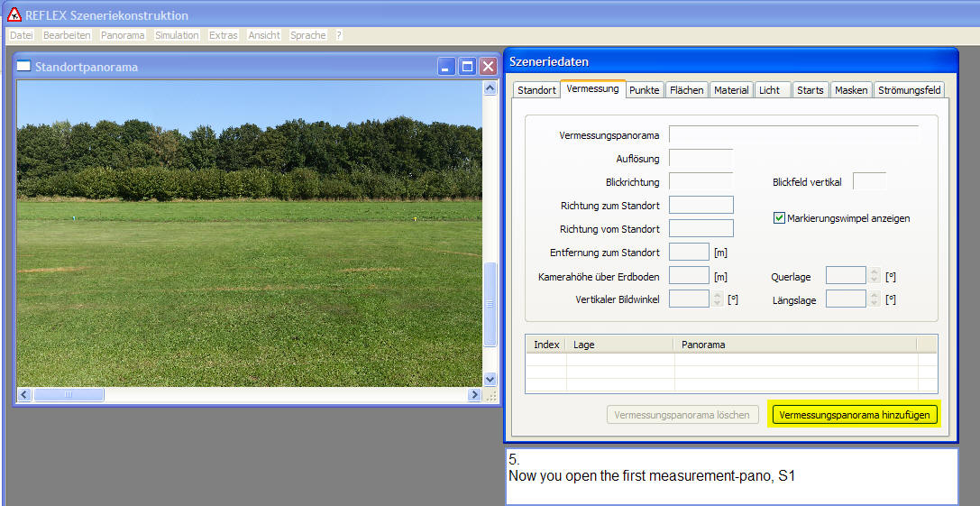
Task: Click the panorama vertical scrollbar thumb
Action: 490,304
